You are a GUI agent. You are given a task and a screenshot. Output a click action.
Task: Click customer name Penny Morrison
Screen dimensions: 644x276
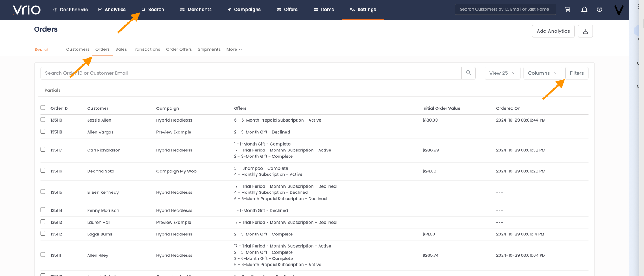tap(103, 210)
